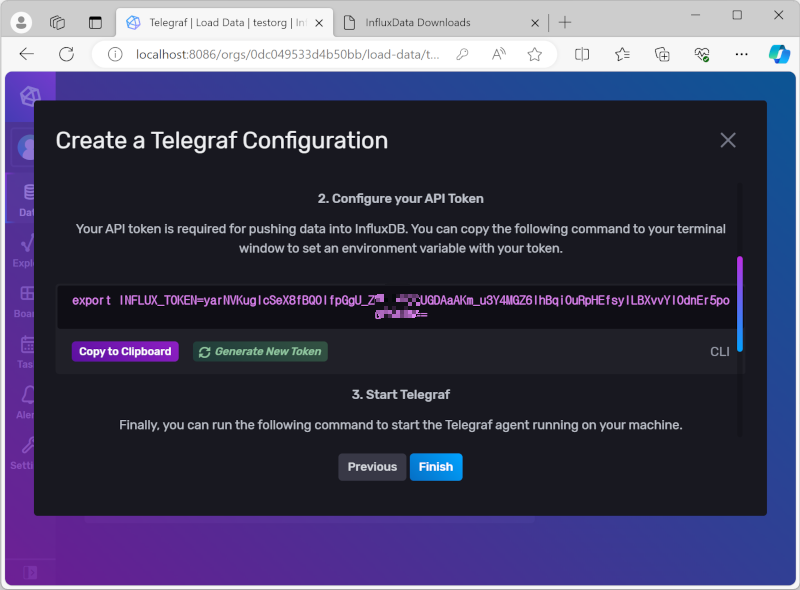Go back to the previous page
The height and width of the screenshot is (590, 800).
pyautogui.click(x=27, y=54)
